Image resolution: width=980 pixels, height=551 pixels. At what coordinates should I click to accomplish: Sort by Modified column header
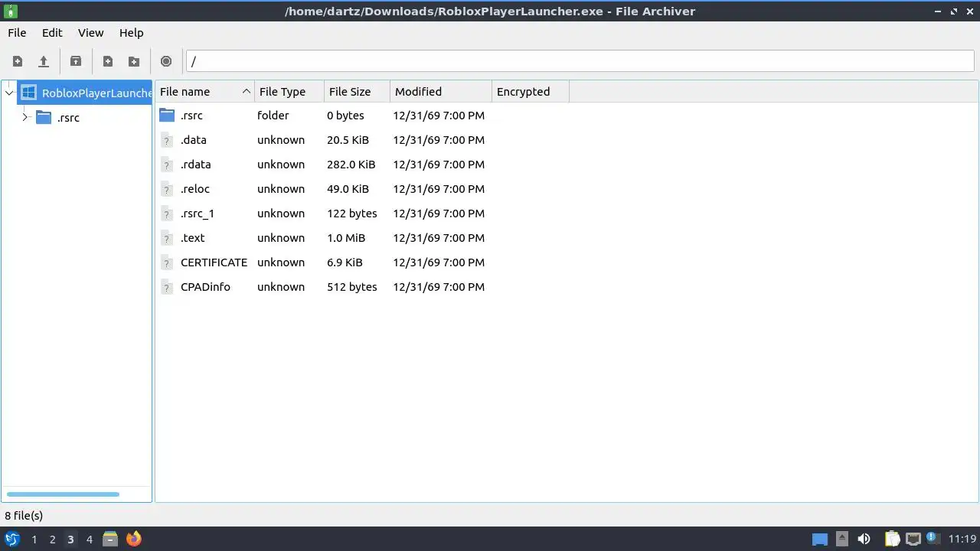[x=440, y=92]
